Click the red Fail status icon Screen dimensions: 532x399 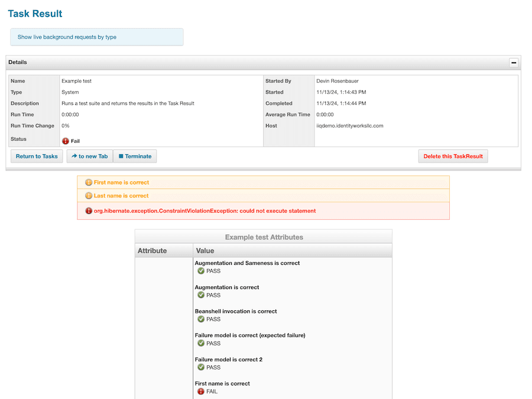point(66,141)
